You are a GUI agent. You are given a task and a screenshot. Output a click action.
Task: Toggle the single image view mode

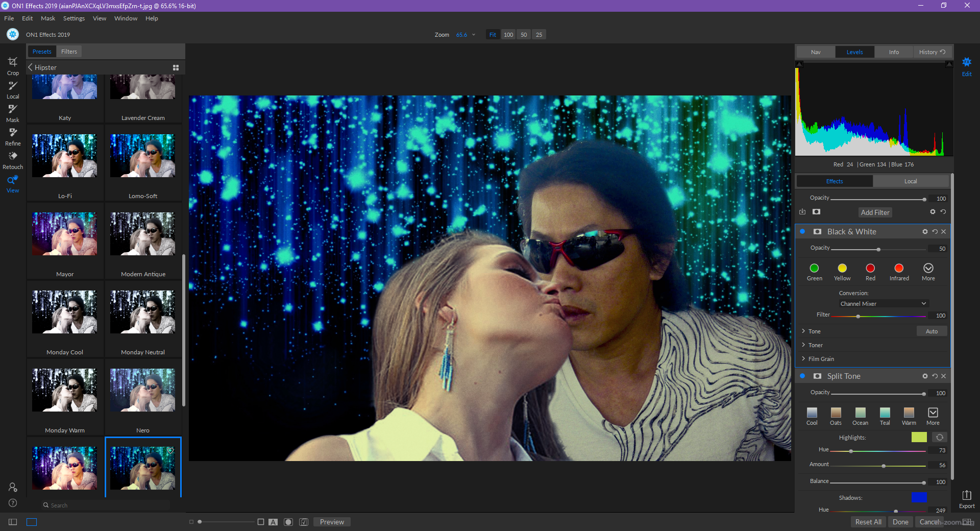click(x=32, y=522)
